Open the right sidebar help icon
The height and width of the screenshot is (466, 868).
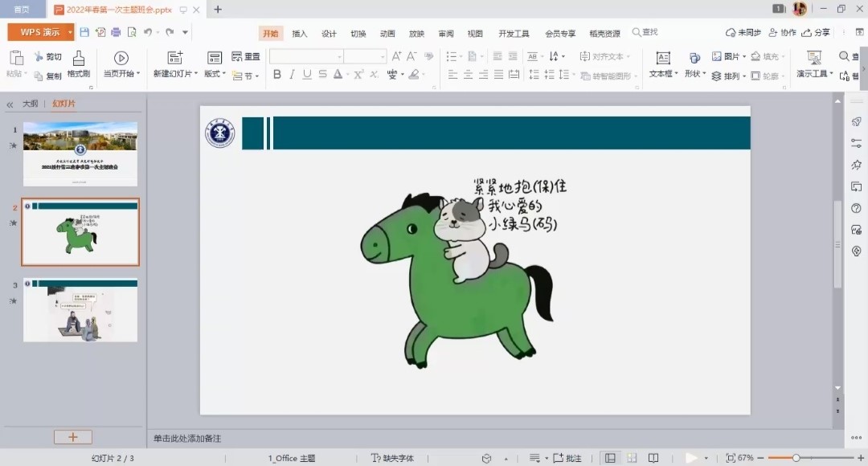(x=857, y=208)
